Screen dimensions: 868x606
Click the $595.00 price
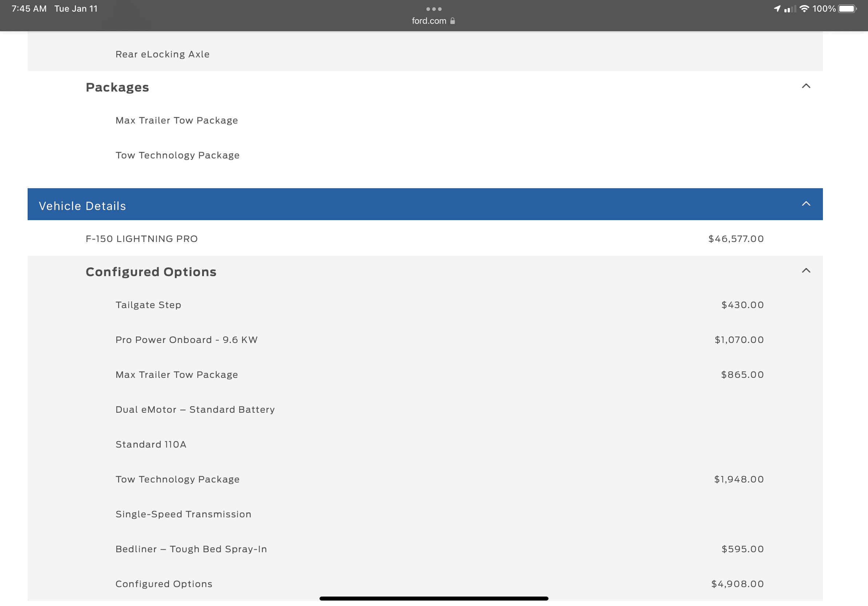742,549
